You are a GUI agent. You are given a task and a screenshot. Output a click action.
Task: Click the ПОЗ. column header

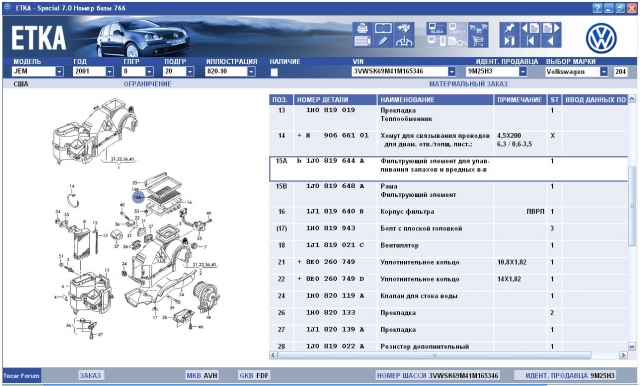click(281, 100)
